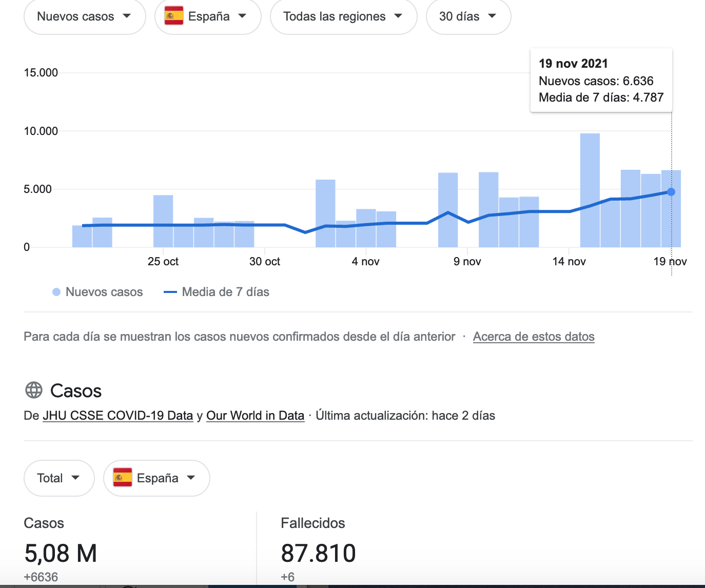Click the Spain flag icon near Total
This screenshot has height=588, width=705.
click(123, 478)
